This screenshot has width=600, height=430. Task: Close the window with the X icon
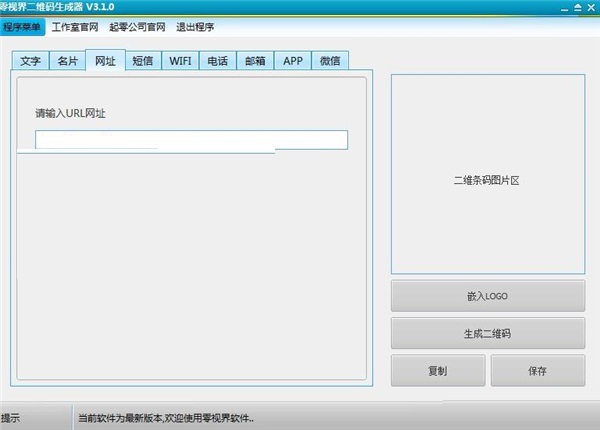click(x=591, y=8)
